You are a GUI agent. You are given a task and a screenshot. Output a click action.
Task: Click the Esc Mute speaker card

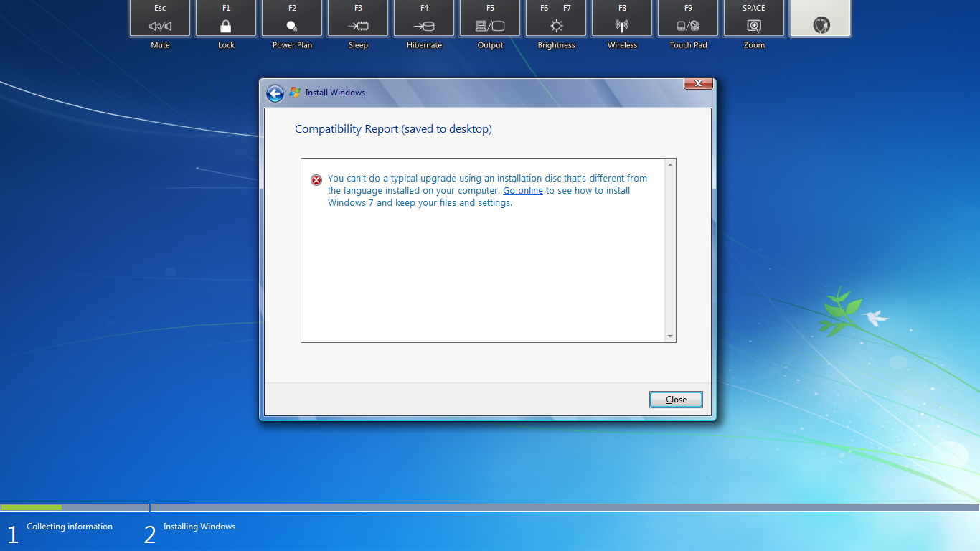point(160,19)
